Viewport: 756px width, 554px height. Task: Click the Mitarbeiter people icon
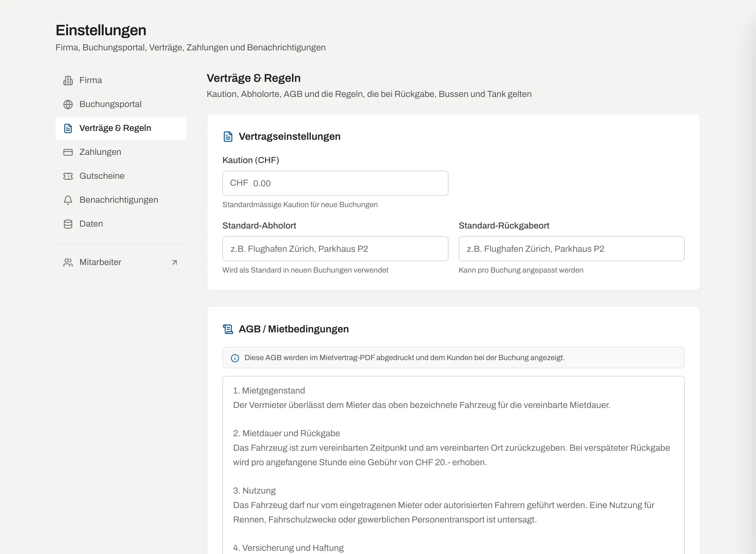pyautogui.click(x=68, y=263)
